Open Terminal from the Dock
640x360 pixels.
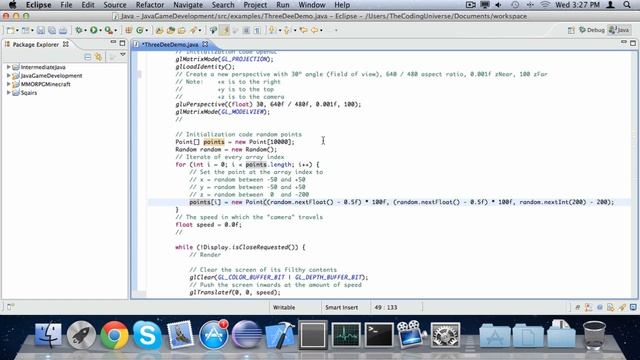pos(379,336)
